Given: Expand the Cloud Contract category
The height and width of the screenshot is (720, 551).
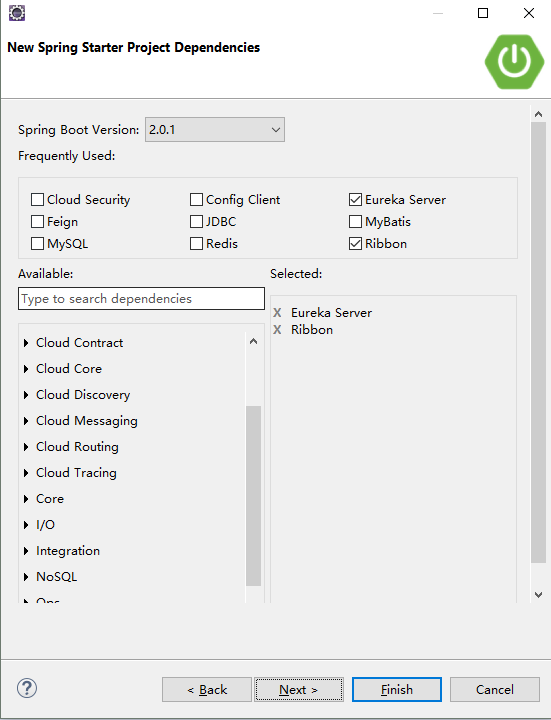Looking at the screenshot, I should click(26, 343).
